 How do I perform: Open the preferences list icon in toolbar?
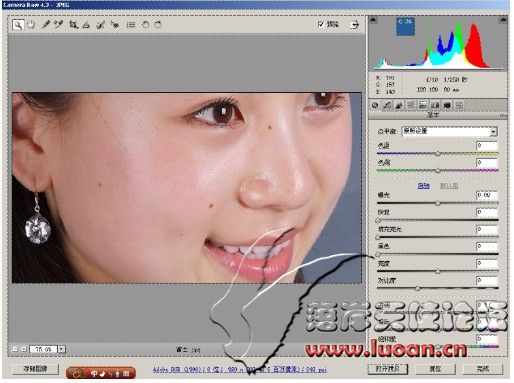(131, 25)
